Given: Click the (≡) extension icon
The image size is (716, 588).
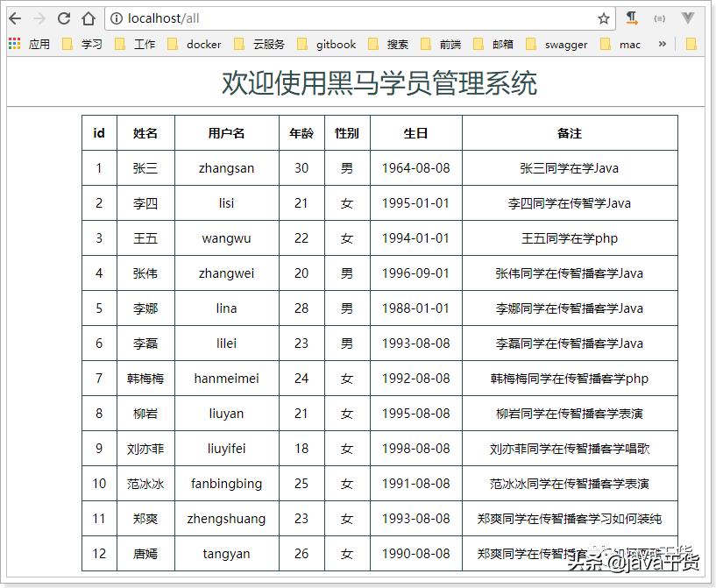Looking at the screenshot, I should point(662,17).
